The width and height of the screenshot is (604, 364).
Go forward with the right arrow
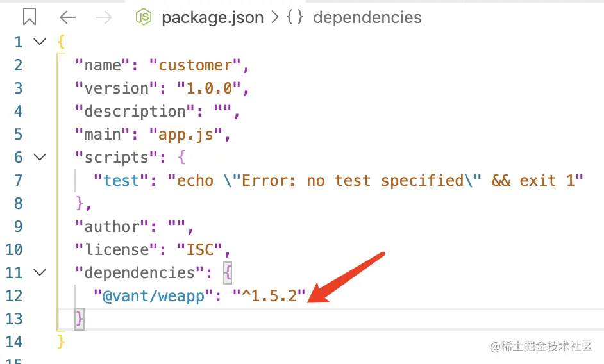(104, 17)
